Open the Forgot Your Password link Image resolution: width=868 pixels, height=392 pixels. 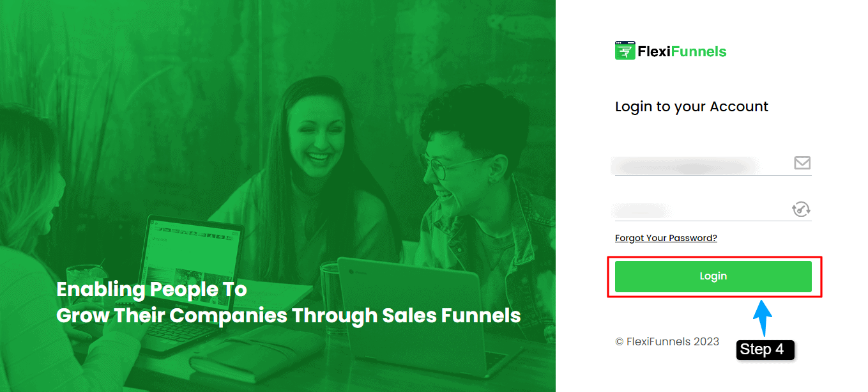click(x=666, y=238)
